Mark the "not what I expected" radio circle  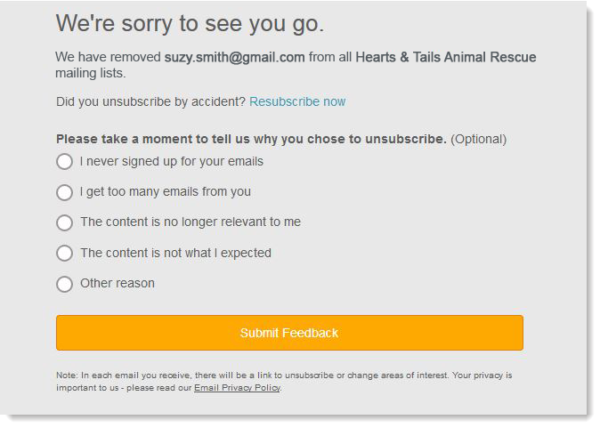pyautogui.click(x=65, y=253)
